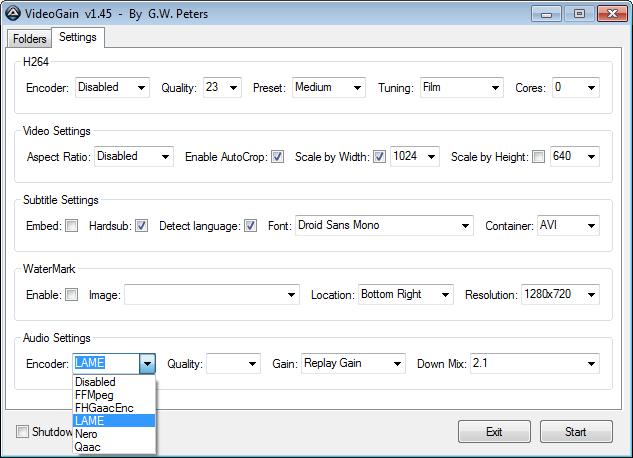Switch to the Folders tab

[29, 38]
